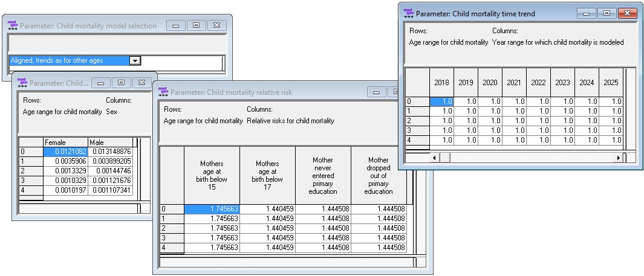Close the Child mortality time trend window

[629, 13]
